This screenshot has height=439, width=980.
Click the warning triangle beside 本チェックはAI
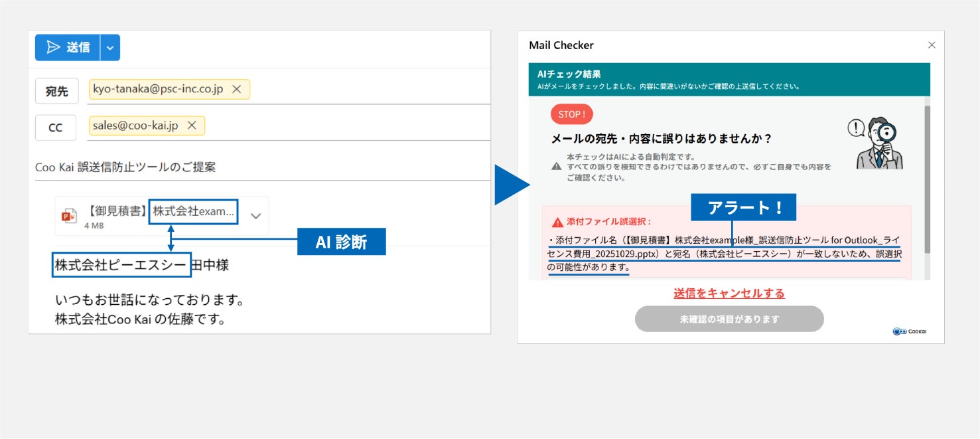pos(557,166)
